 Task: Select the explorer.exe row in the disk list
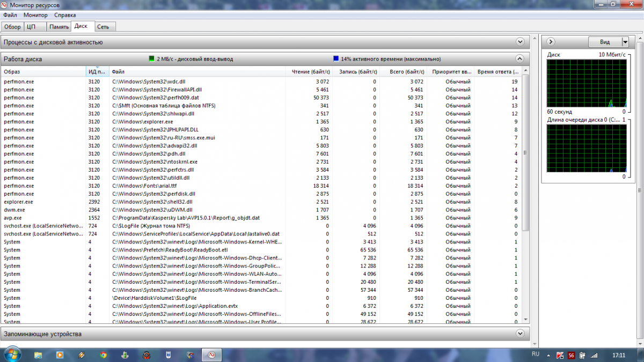tap(18, 202)
